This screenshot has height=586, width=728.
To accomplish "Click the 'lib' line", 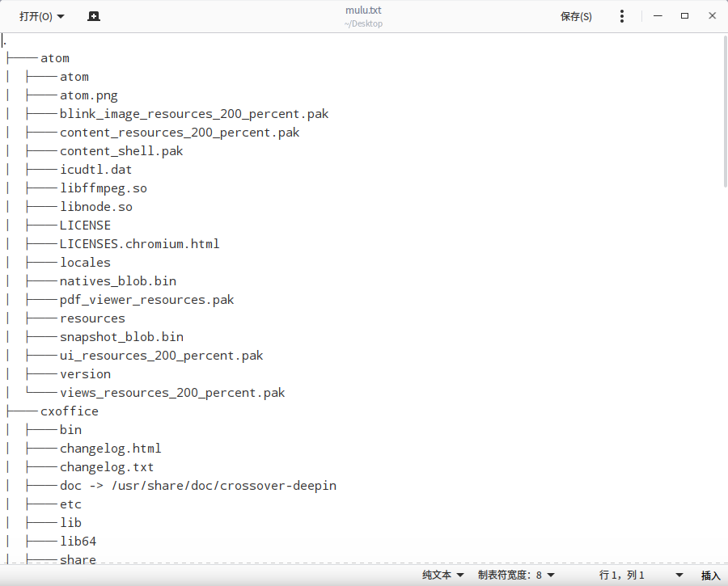I will pos(70,522).
